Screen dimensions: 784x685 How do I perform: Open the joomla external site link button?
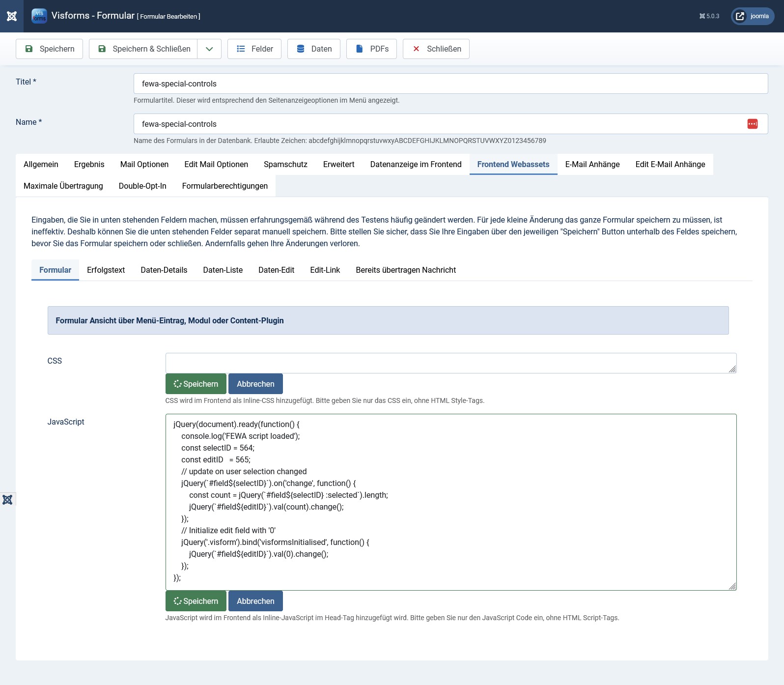coord(753,16)
